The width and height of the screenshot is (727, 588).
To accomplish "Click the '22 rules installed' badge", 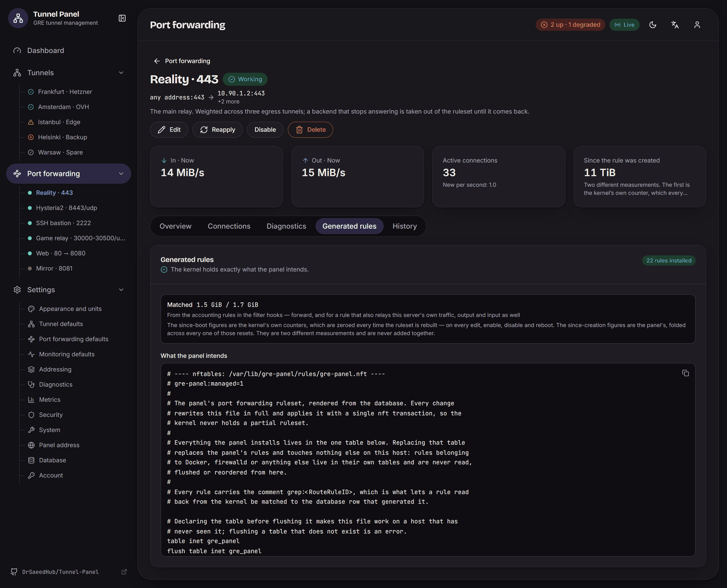I will (x=669, y=260).
